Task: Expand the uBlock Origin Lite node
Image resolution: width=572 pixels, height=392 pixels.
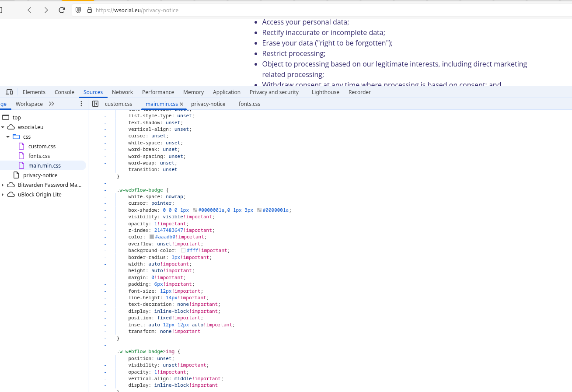Action: point(3,195)
